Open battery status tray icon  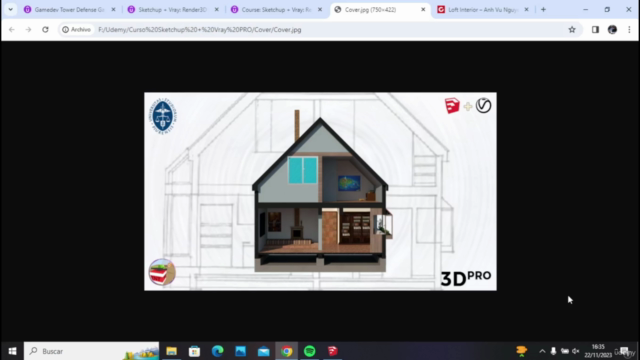[x=565, y=351]
